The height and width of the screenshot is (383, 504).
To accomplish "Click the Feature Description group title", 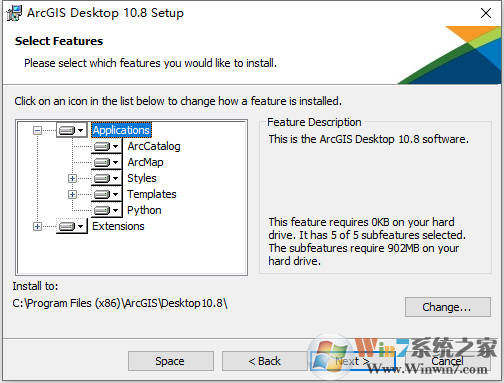I will click(314, 122).
